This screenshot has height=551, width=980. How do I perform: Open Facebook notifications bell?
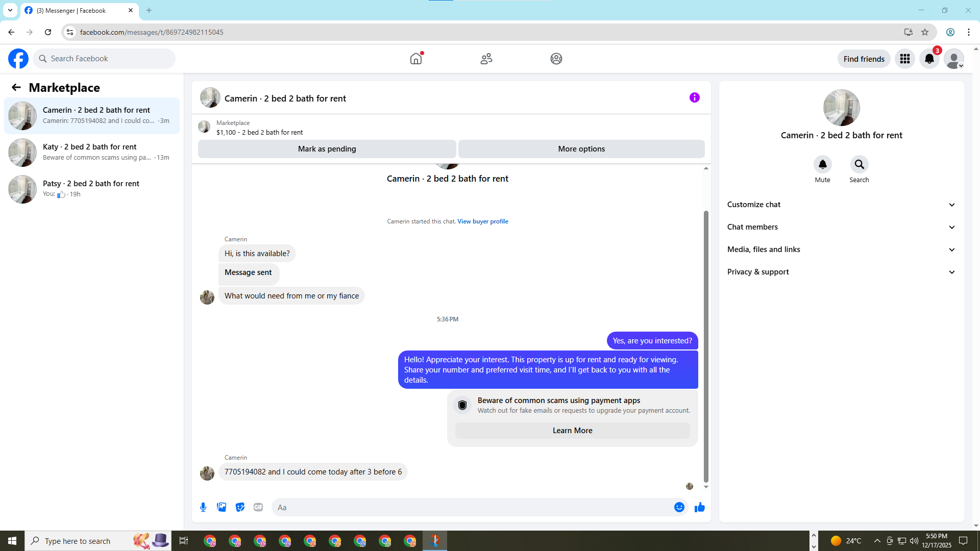point(929,59)
